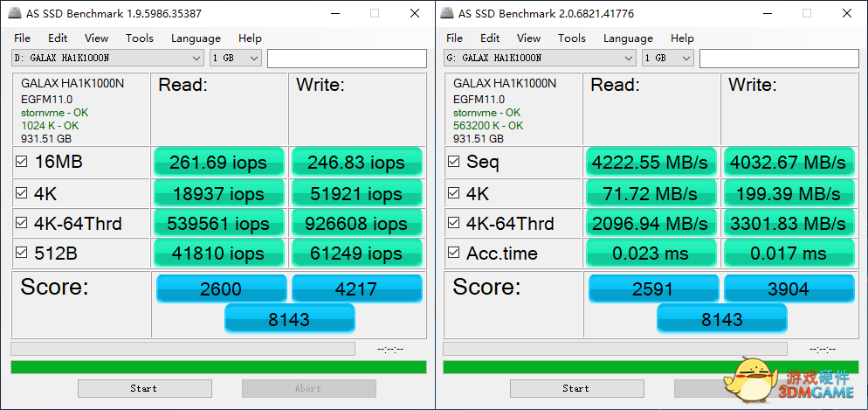The height and width of the screenshot is (410, 868).
Task: Open the D: GALAX HA1K1000N drive dropdown
Action: [x=107, y=59]
